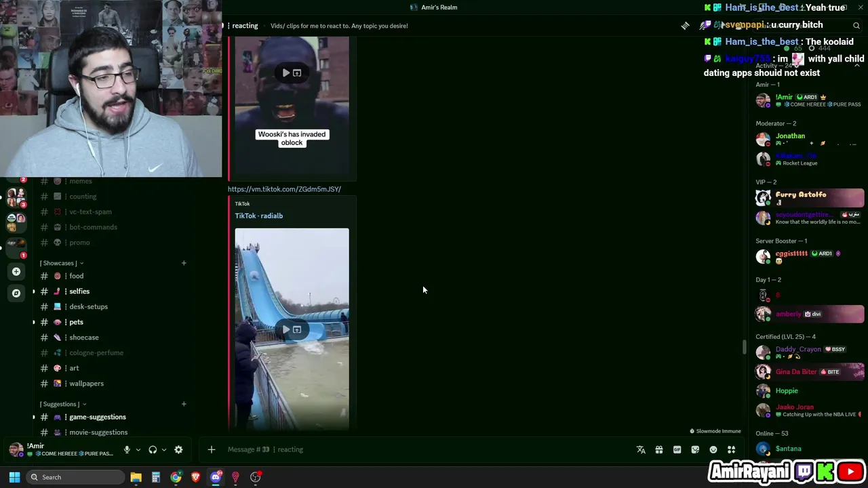Open member amberly in Day 1 list
868x488 pixels.
click(x=808, y=314)
